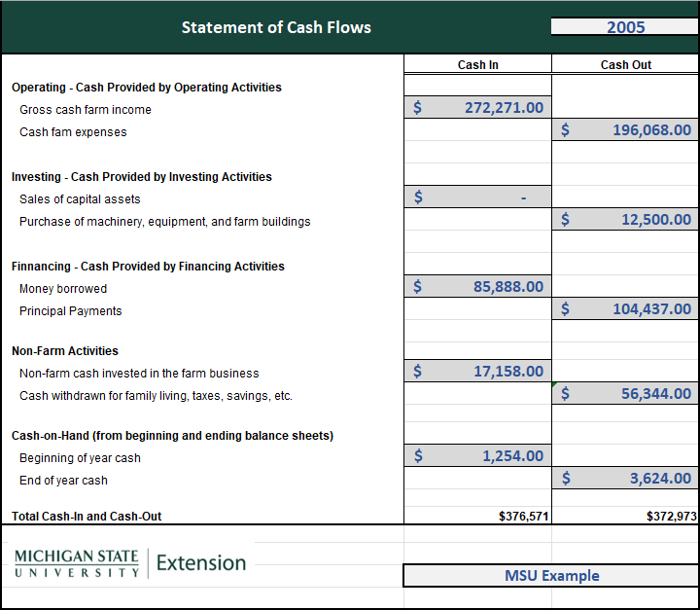Select the Beginning of year cash value 1,254.00
This screenshot has width=700, height=610.
[477, 455]
